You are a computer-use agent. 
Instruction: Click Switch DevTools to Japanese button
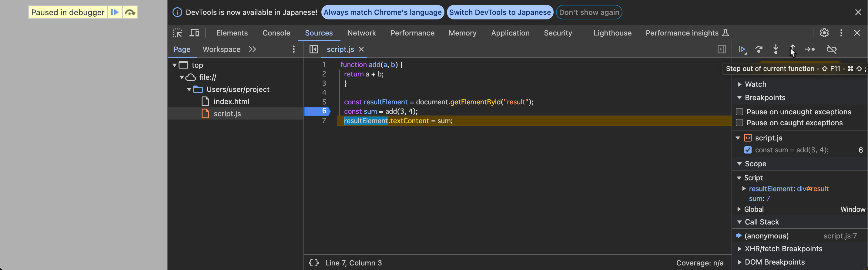click(499, 12)
